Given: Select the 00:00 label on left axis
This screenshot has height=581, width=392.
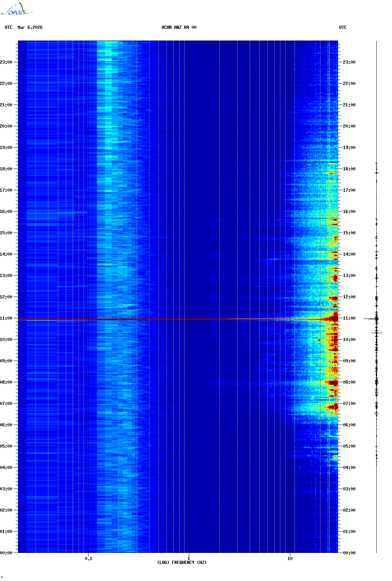Looking at the screenshot, I should pos(6,553).
